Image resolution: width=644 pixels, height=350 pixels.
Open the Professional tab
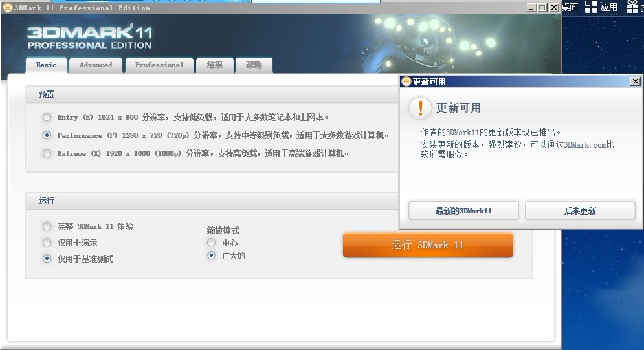coord(159,65)
